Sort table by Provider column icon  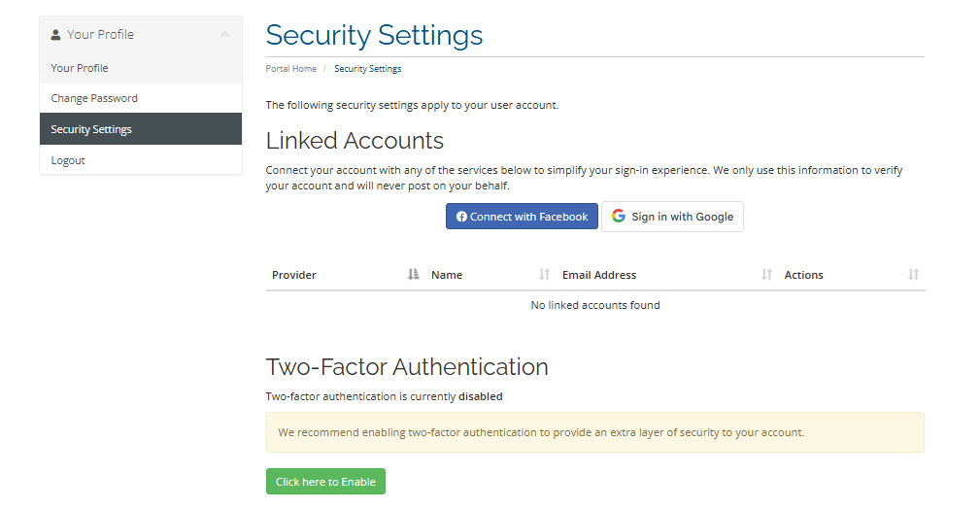click(414, 275)
